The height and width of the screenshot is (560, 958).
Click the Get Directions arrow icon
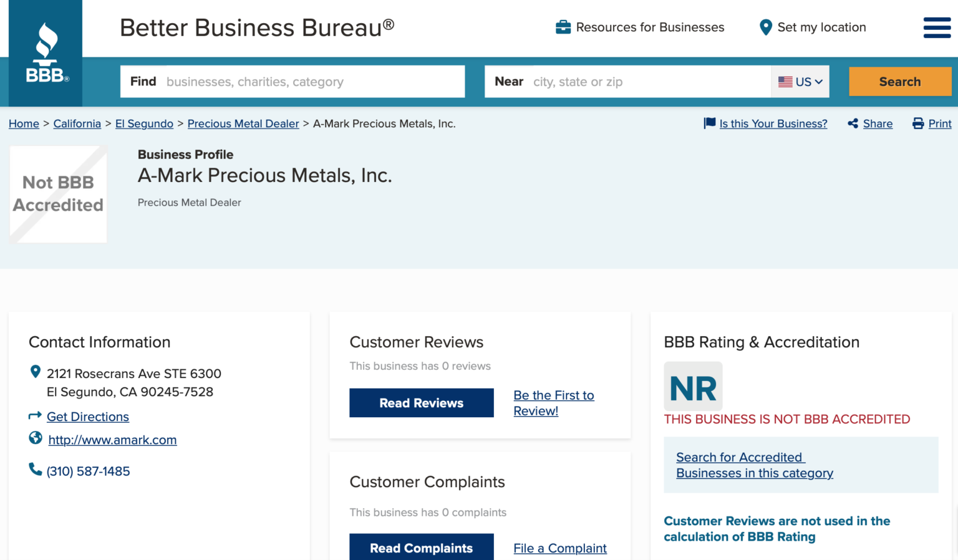[x=35, y=415]
